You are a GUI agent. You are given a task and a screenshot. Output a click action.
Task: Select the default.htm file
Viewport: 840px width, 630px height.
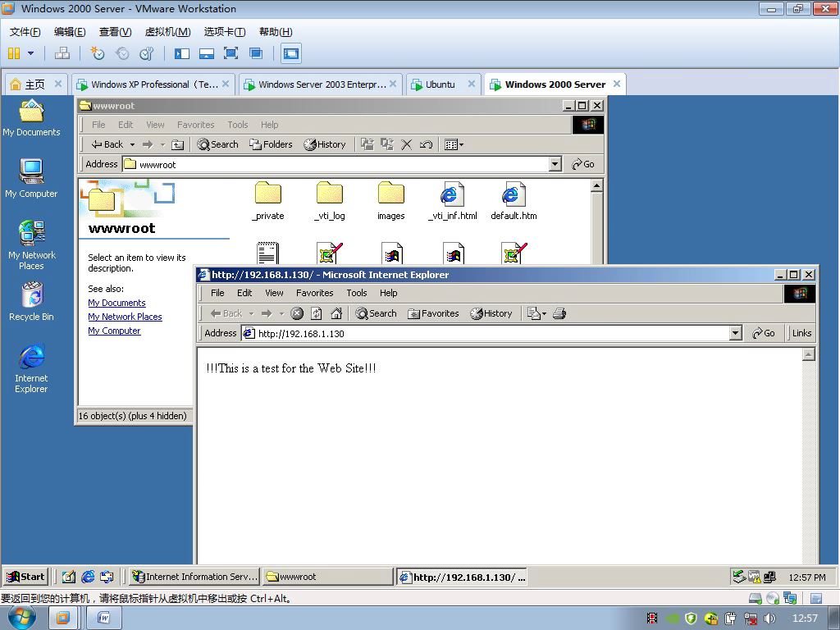[x=514, y=201]
